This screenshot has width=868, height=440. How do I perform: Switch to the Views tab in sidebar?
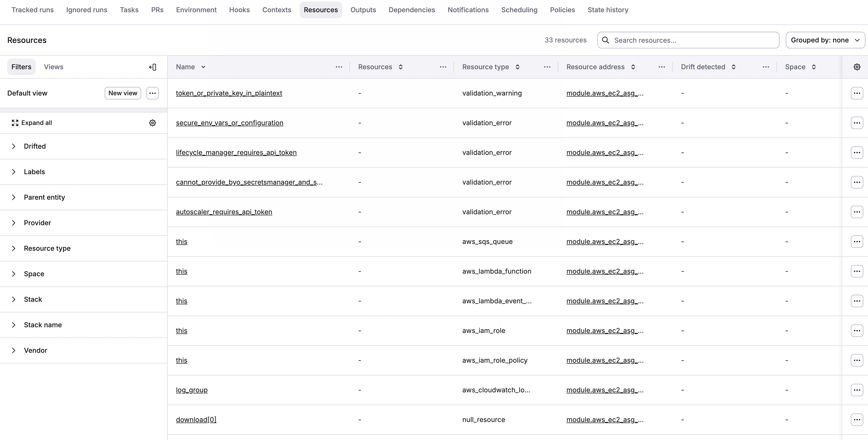coord(54,67)
